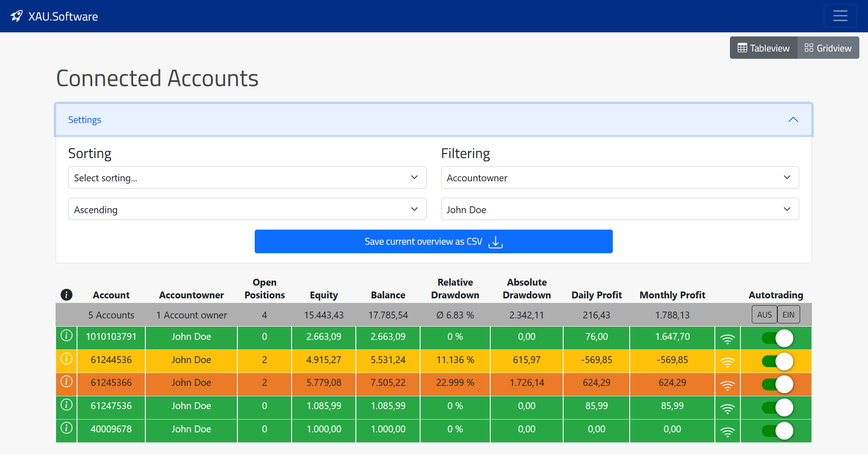Click connection wifi icon for account 61247536
This screenshot has height=456, width=868.
click(x=728, y=409)
